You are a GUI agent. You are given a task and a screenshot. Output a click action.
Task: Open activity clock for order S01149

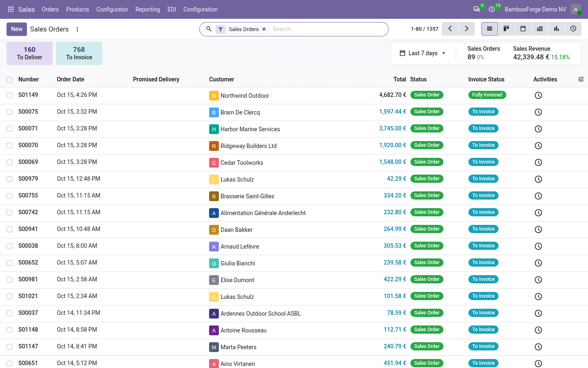pyautogui.click(x=538, y=95)
